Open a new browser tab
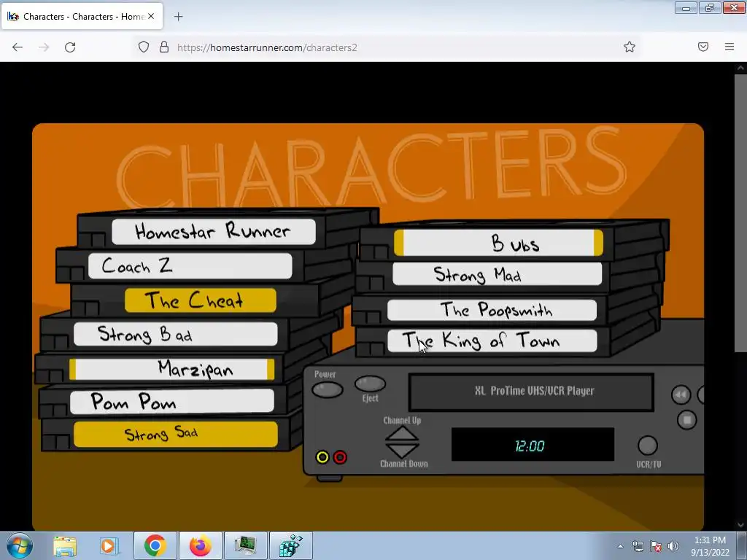Screen dimensions: 747x560 coord(178,17)
